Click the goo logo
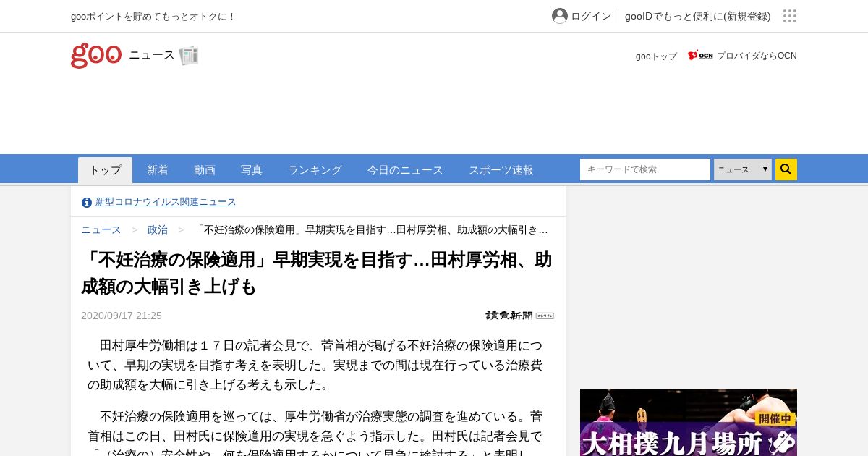The width and height of the screenshot is (868, 456). [95, 55]
